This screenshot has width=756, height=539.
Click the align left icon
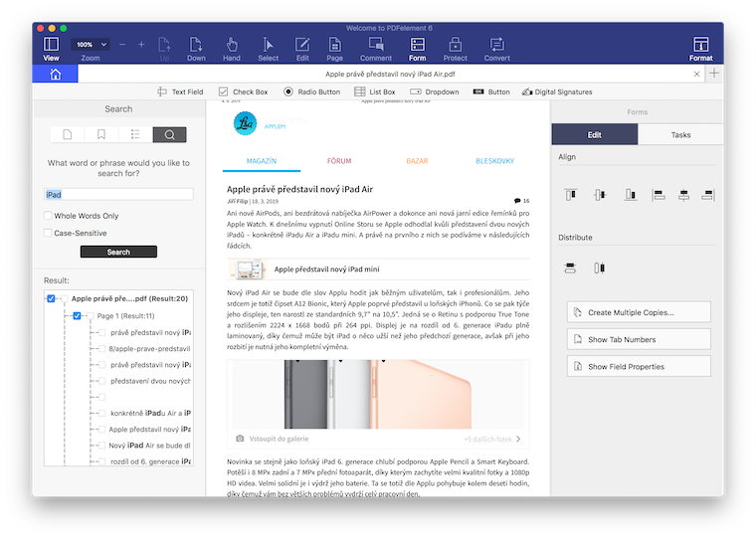click(659, 195)
